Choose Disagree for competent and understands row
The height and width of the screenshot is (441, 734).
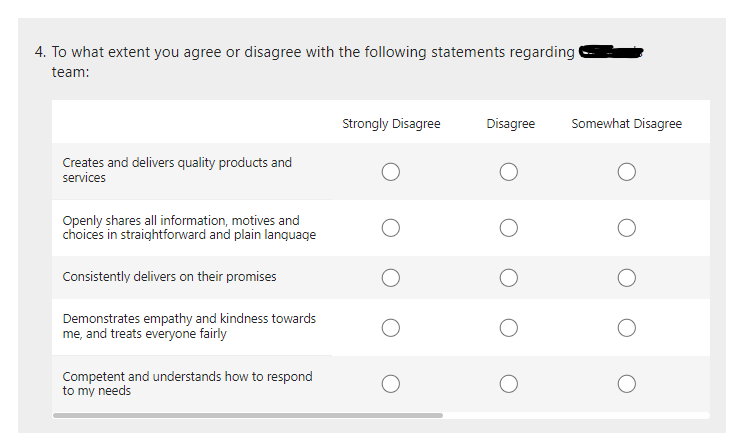click(x=509, y=383)
